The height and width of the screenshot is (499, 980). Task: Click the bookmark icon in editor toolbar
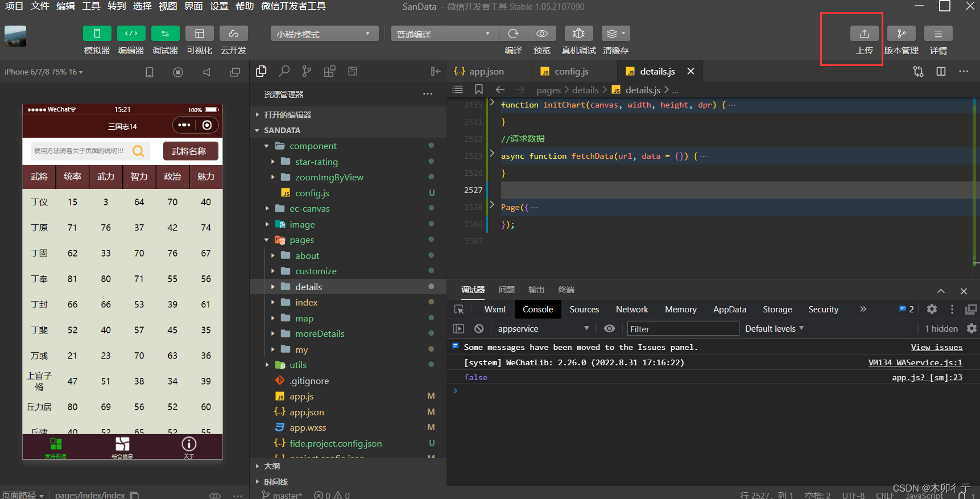[x=479, y=89]
